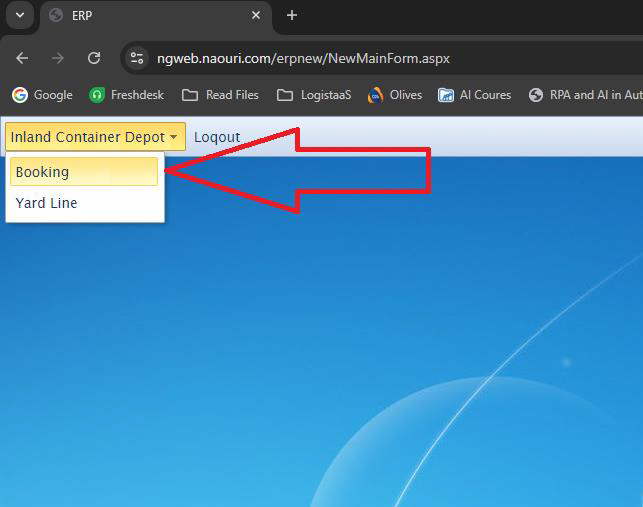Select Yard Line menu entry
Image resolution: width=643 pixels, height=507 pixels.
(x=84, y=203)
